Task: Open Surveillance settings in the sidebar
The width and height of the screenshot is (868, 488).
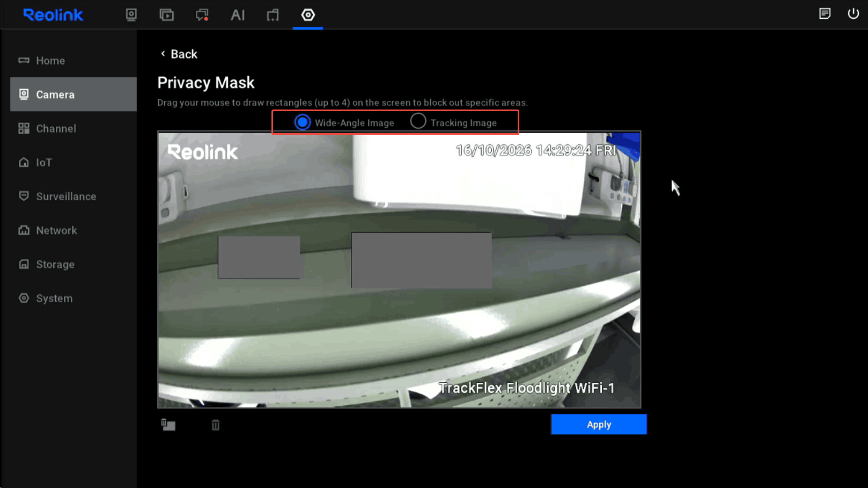Action: coord(73,196)
